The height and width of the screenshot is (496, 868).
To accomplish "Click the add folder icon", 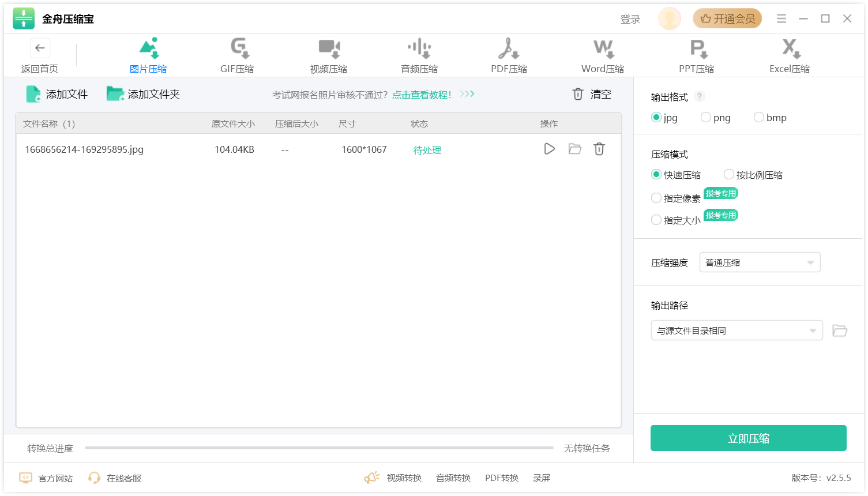I will 115,94.
